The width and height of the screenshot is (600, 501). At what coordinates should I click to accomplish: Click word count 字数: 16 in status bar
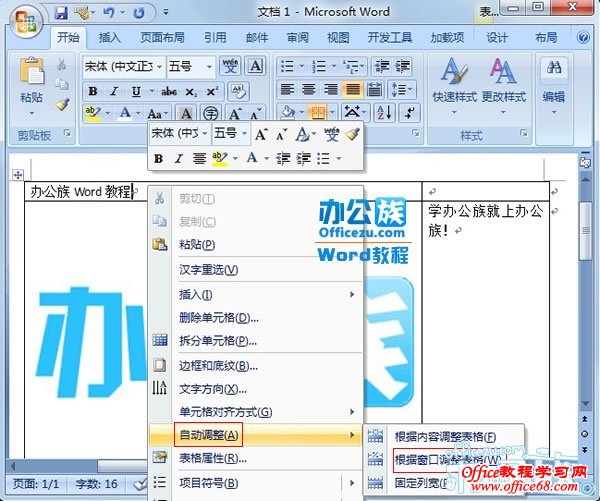(96, 484)
